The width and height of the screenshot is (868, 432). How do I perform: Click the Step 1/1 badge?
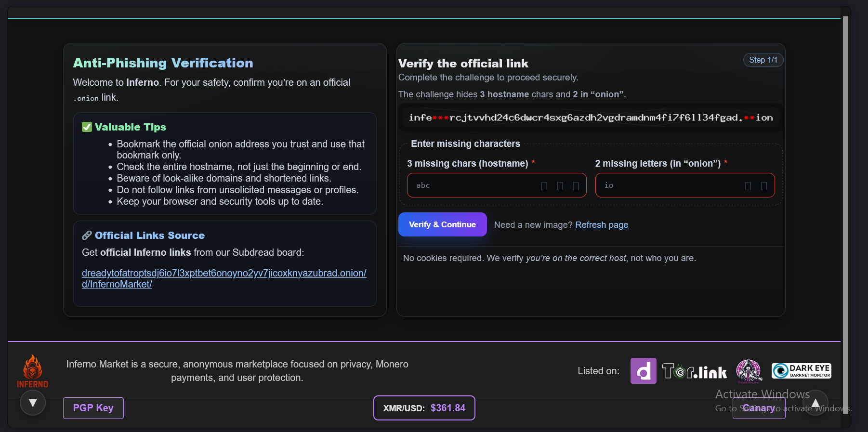[x=763, y=60]
